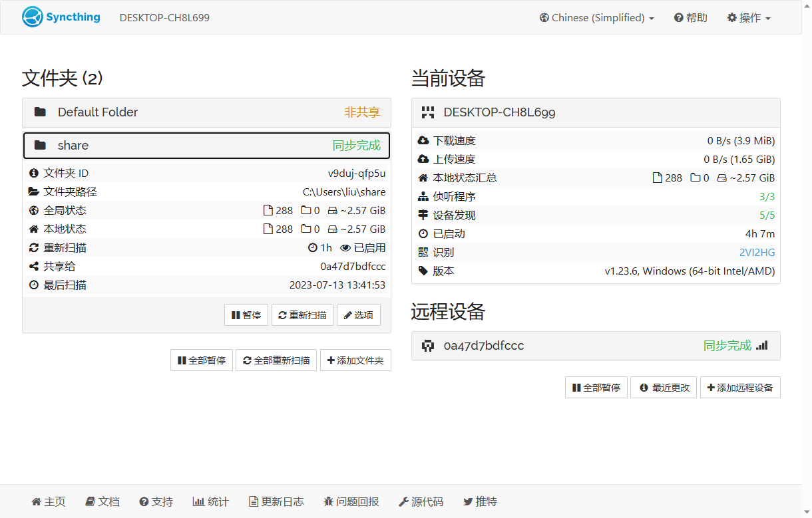Click the 全局状态 globe icon
Screen dimensions: 812x518
(x=34, y=211)
